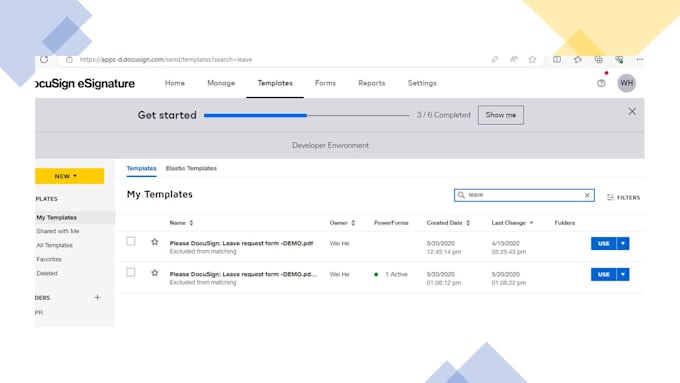Screen dimensions: 680x383
Task: Click the search magnifier icon
Action: point(461,195)
